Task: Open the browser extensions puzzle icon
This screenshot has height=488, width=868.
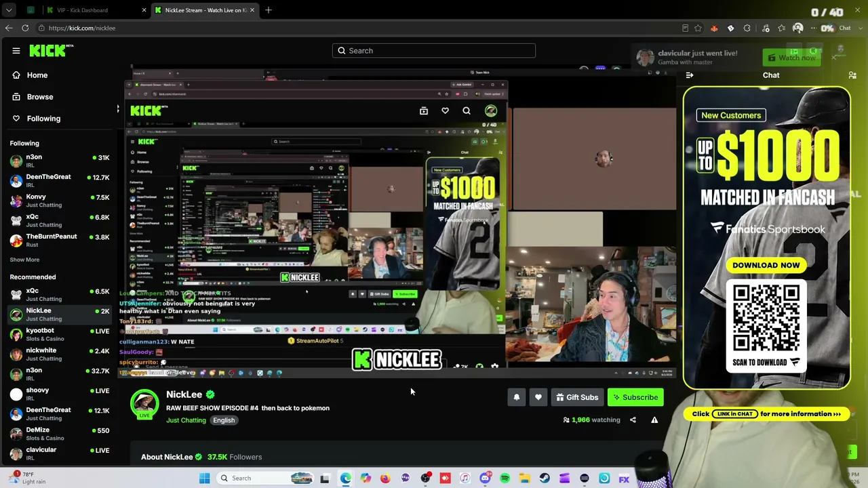Action: pos(747,28)
